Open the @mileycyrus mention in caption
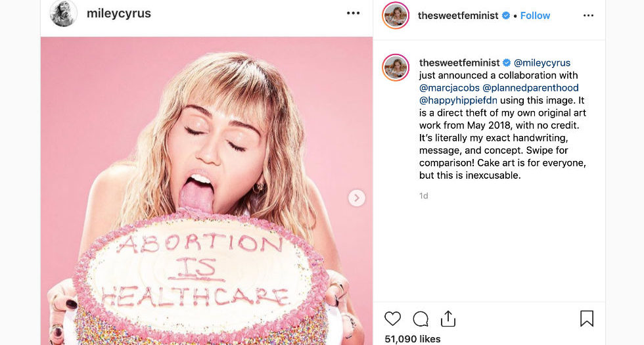644x345 pixels. [542, 63]
